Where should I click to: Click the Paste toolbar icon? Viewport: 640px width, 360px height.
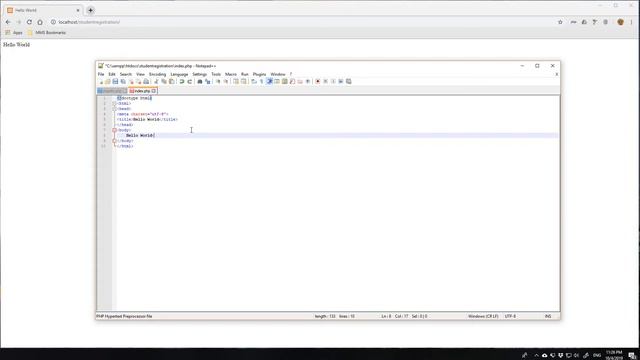click(171, 82)
